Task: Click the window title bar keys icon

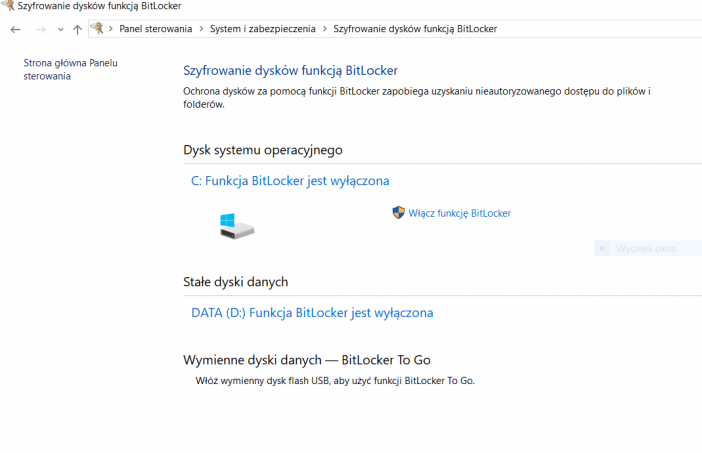Action: pyautogui.click(x=8, y=5)
